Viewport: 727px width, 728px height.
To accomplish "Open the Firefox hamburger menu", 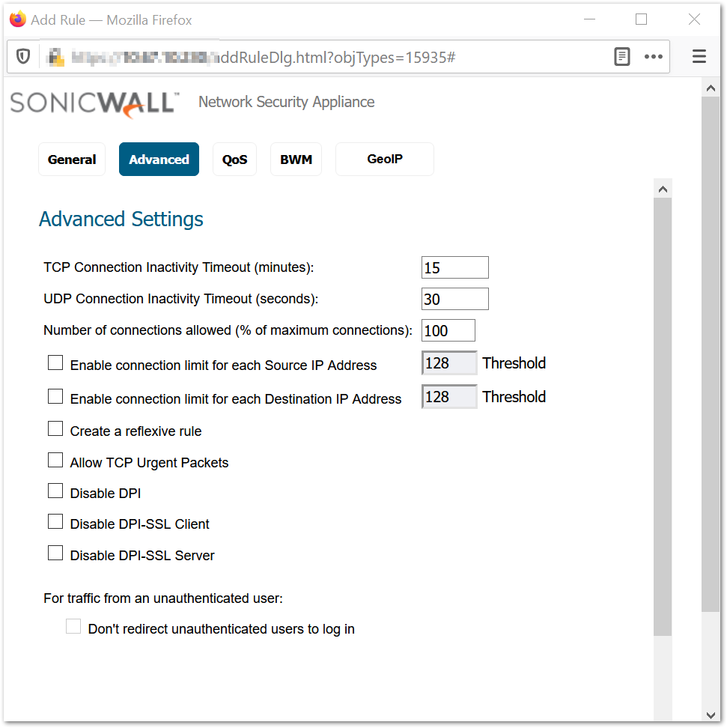I will click(699, 57).
